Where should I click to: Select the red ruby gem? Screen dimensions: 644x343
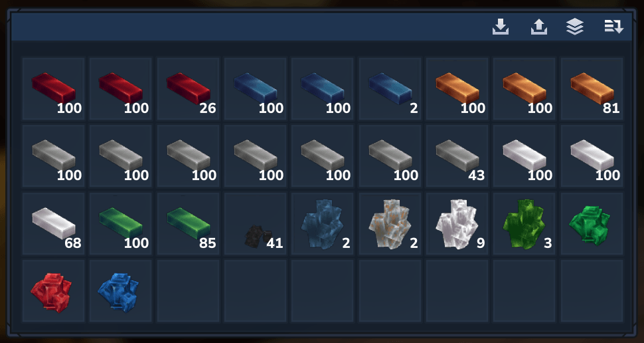click(x=53, y=290)
